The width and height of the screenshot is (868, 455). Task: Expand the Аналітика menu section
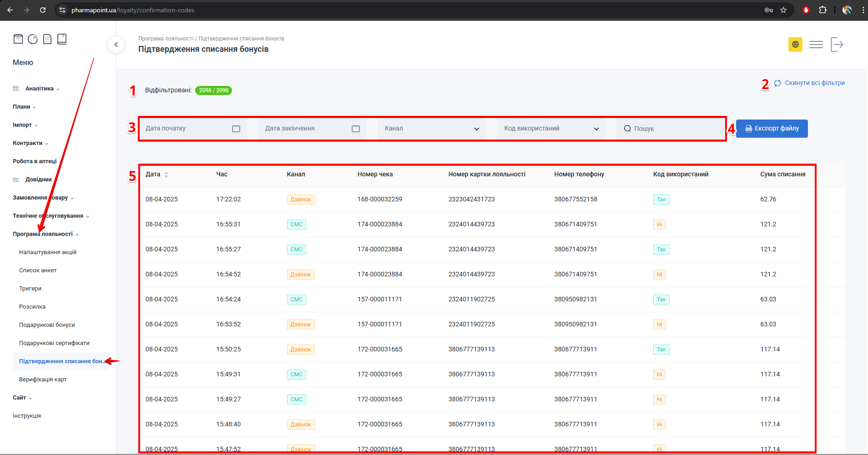(40, 89)
